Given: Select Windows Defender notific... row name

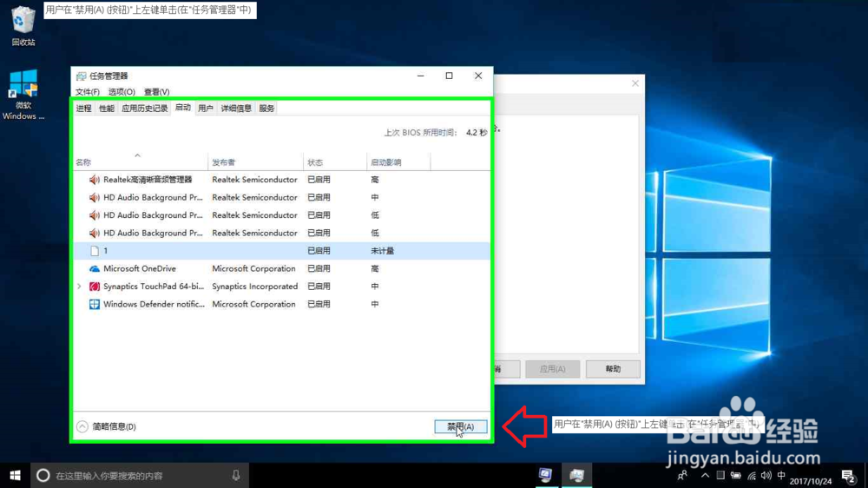Looking at the screenshot, I should click(154, 304).
